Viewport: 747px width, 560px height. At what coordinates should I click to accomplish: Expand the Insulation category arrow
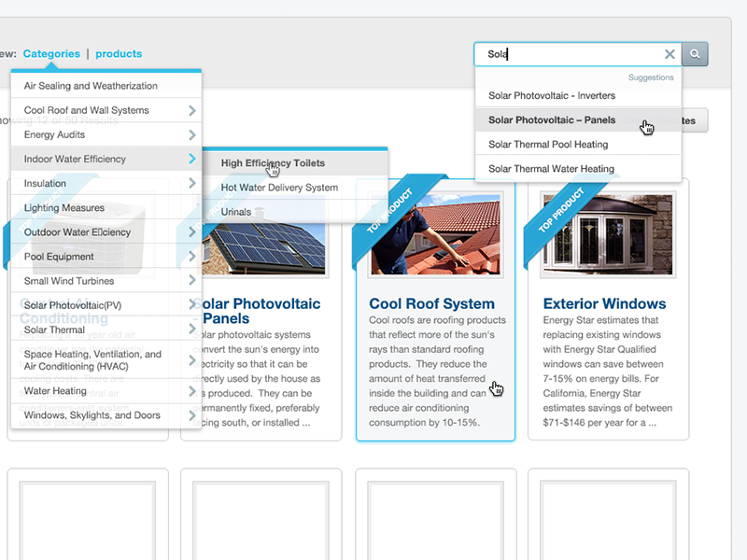191,183
